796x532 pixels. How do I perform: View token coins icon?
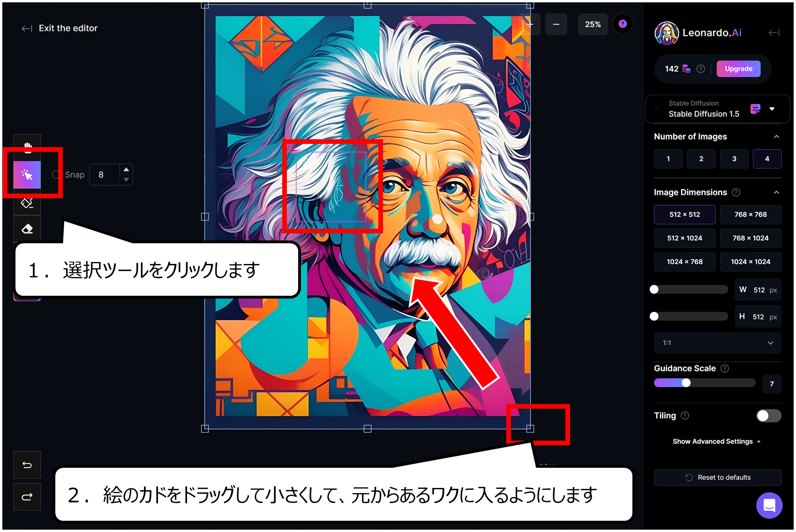[x=686, y=69]
